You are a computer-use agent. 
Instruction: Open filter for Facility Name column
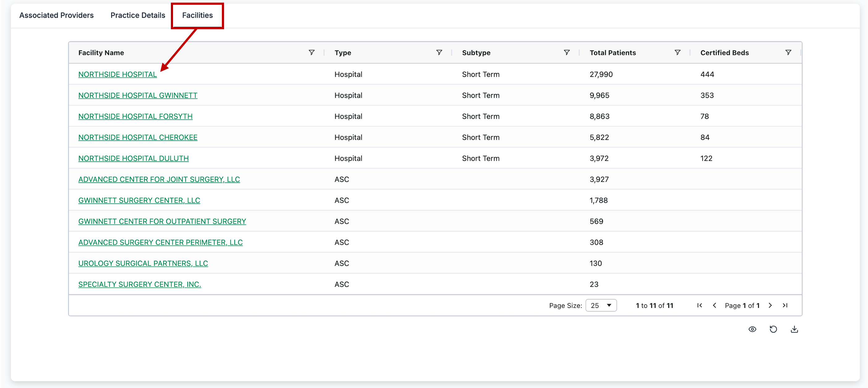pos(311,53)
